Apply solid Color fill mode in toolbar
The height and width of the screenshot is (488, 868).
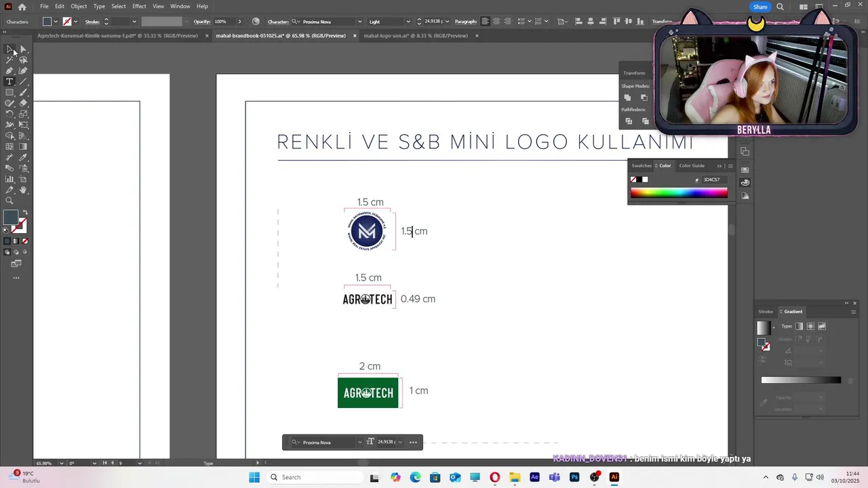(7, 241)
